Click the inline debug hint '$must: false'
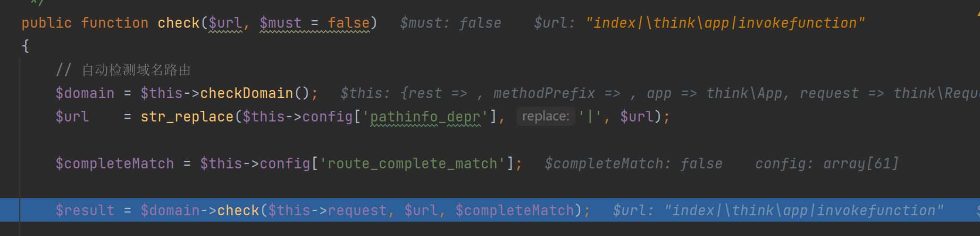 point(450,23)
